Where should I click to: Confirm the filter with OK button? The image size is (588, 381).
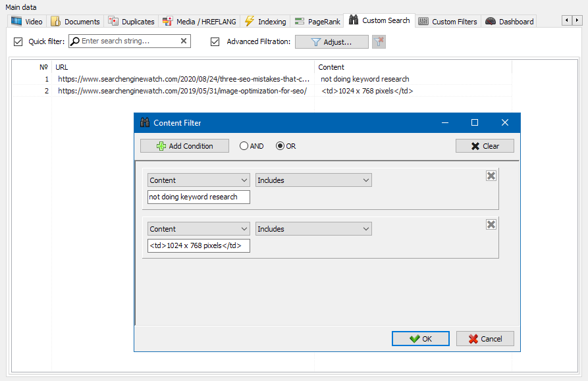[x=420, y=339]
